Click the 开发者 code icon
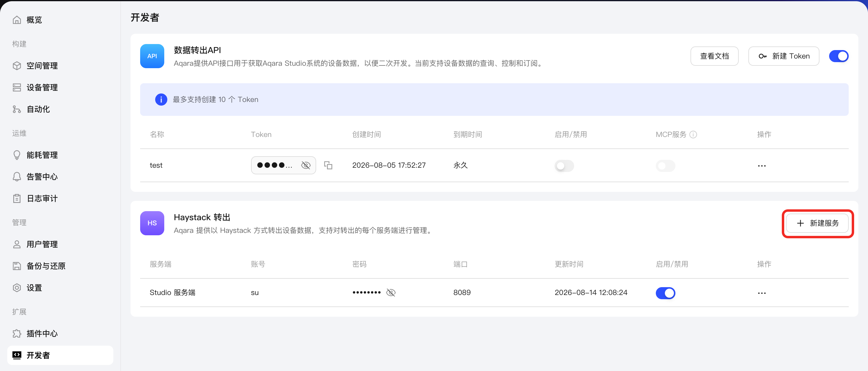Image resolution: width=868 pixels, height=371 pixels. tap(17, 355)
